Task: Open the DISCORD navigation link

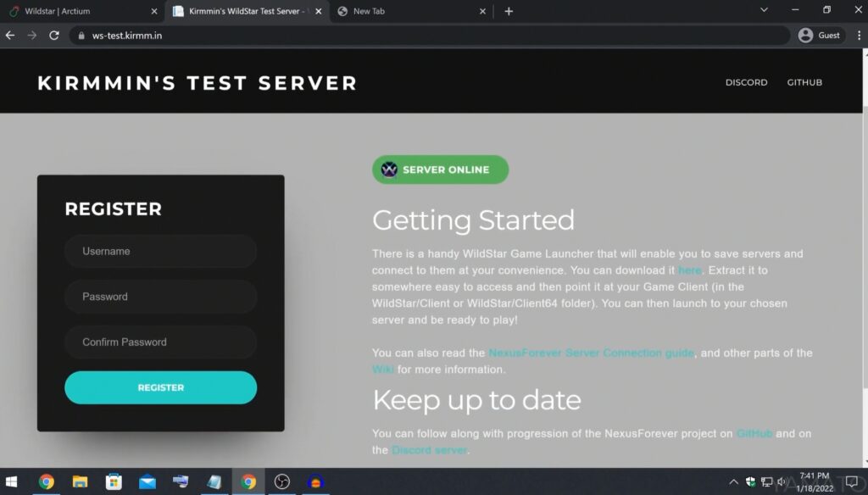Action: click(746, 82)
